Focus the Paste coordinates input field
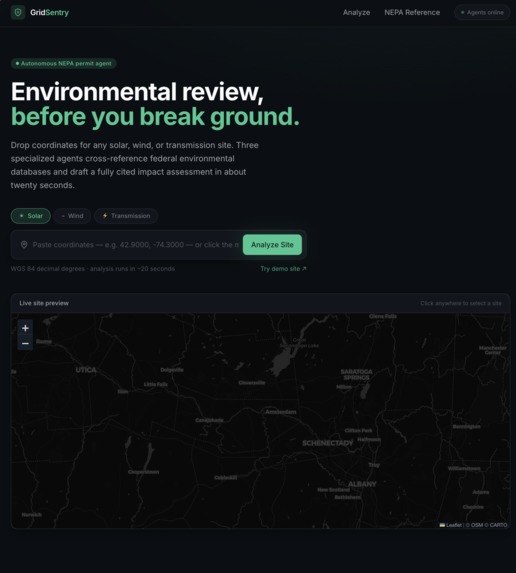This screenshot has height=573, width=516. tap(136, 245)
